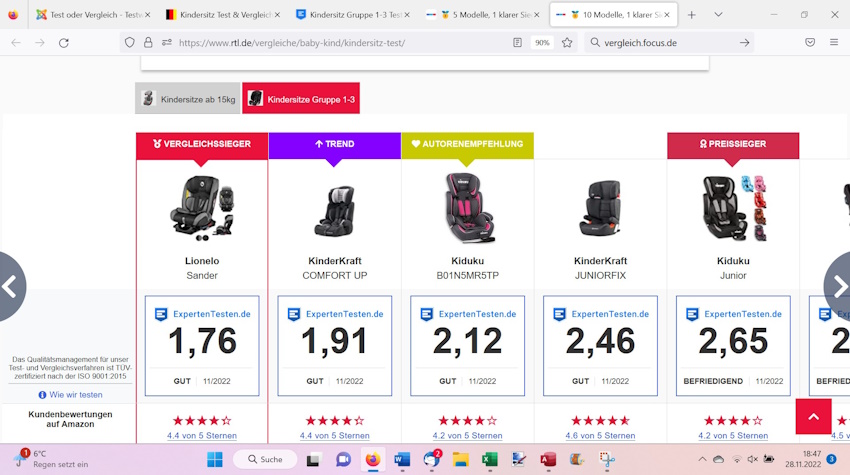Image resolution: width=850 pixels, height=475 pixels.
Task: Open the taskbar 'Suche' search box
Action: tap(265, 459)
